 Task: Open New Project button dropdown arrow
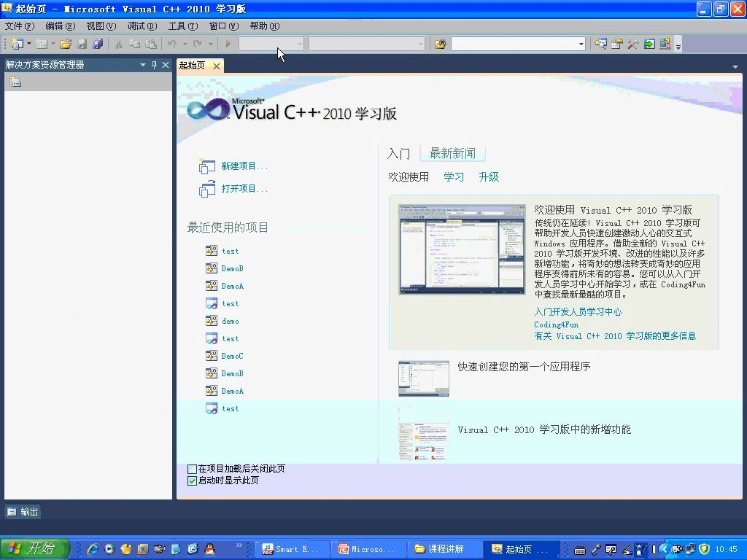pyautogui.click(x=28, y=44)
